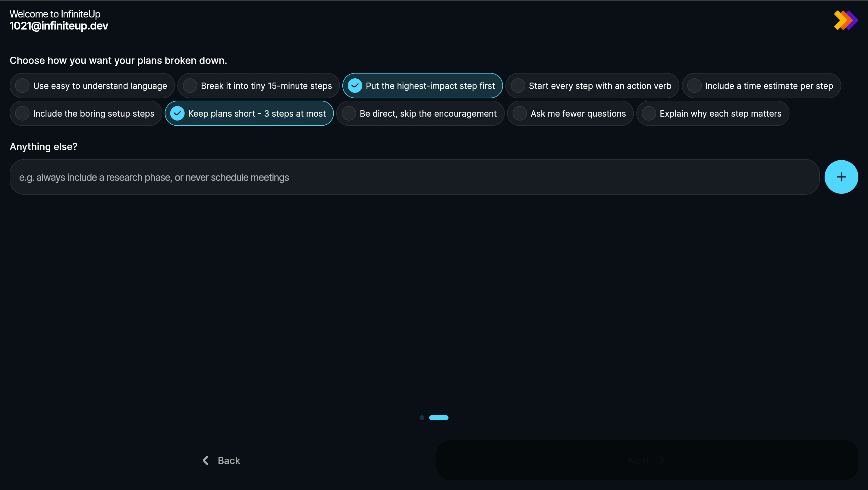Screen dimensions: 868x490
Task: Select 'Break it into tiny 15-minute steps'
Action: point(259,86)
